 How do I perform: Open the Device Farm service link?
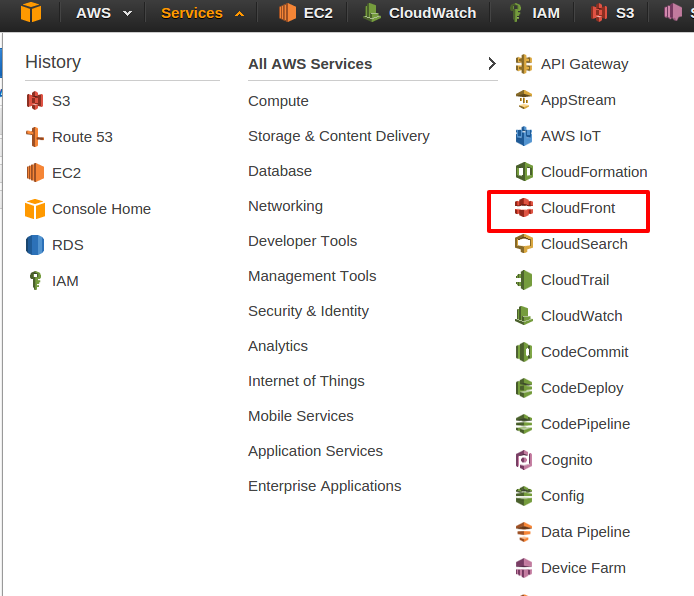(583, 568)
